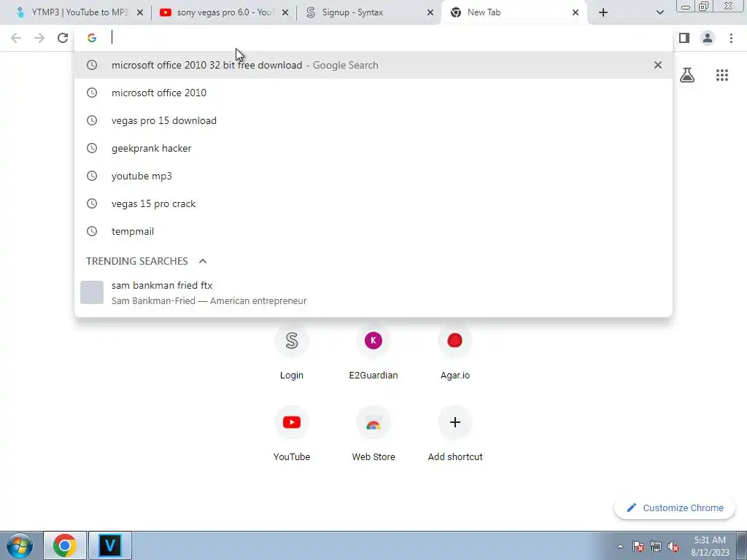Open trending search 'sam bankman fried ftx'
This screenshot has height=560, width=747.
(x=373, y=292)
